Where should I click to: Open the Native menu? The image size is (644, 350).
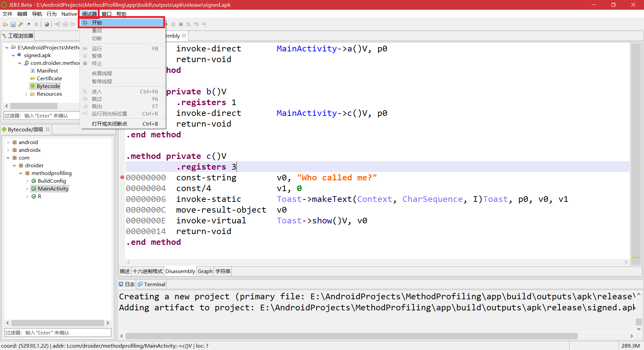tap(69, 14)
